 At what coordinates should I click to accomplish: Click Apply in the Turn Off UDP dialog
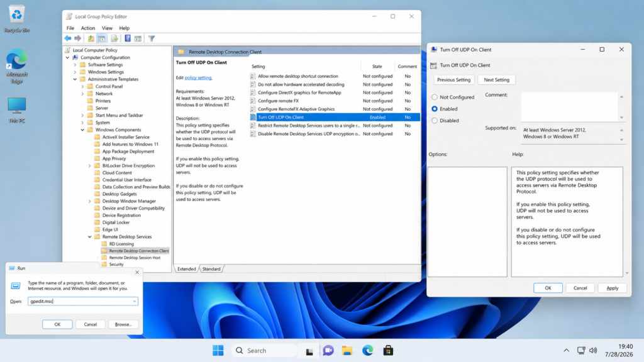click(612, 288)
